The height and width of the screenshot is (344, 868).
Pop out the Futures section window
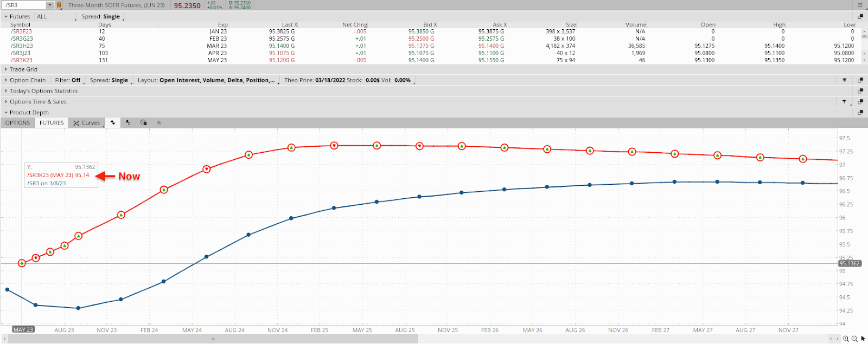[x=860, y=17]
